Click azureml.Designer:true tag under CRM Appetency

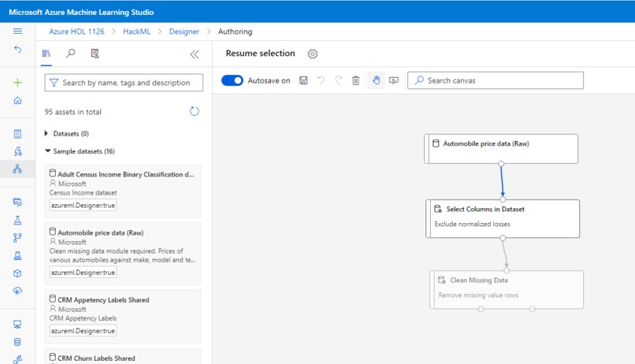click(83, 331)
